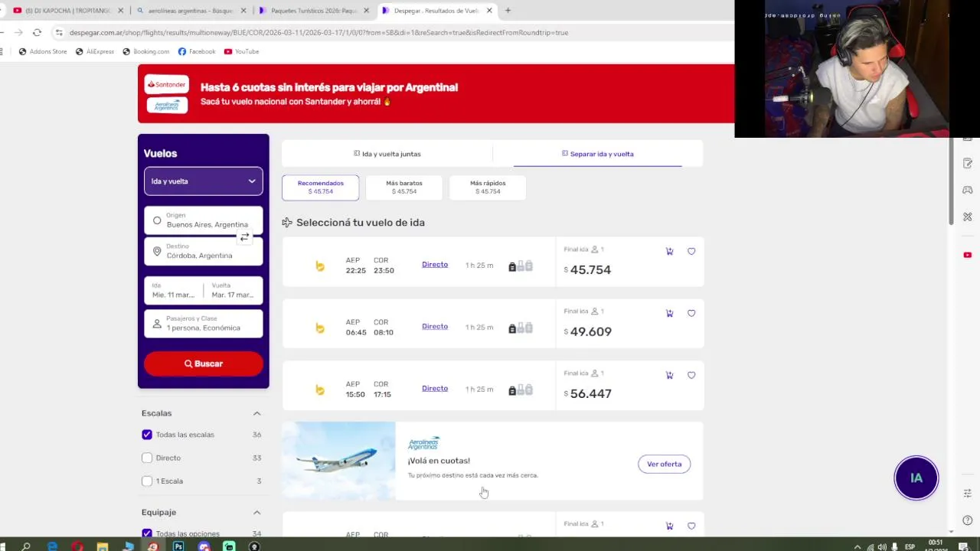
Task: Open the game controller sidebar icon
Action: point(968,190)
